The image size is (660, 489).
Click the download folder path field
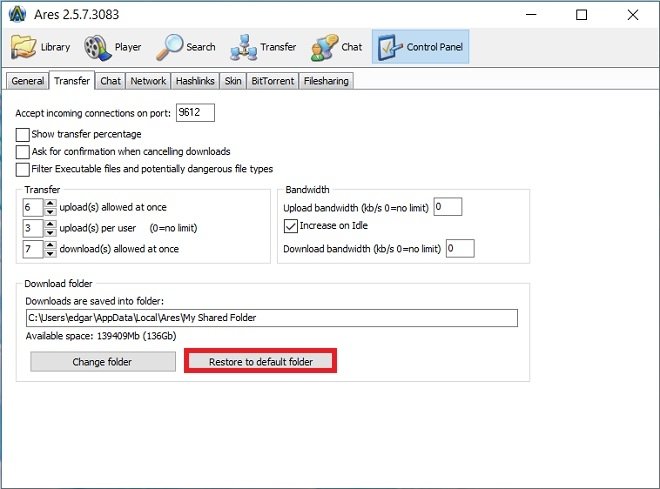pyautogui.click(x=271, y=318)
